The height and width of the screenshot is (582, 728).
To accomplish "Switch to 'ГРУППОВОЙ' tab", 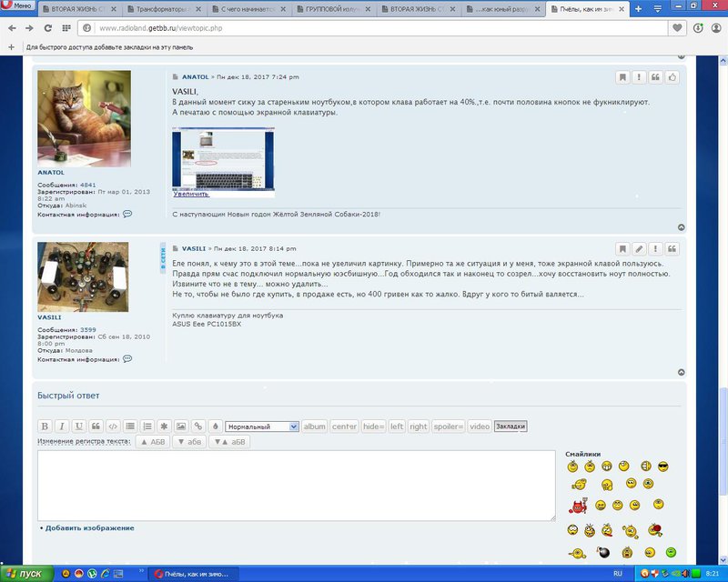I will click(x=334, y=9).
